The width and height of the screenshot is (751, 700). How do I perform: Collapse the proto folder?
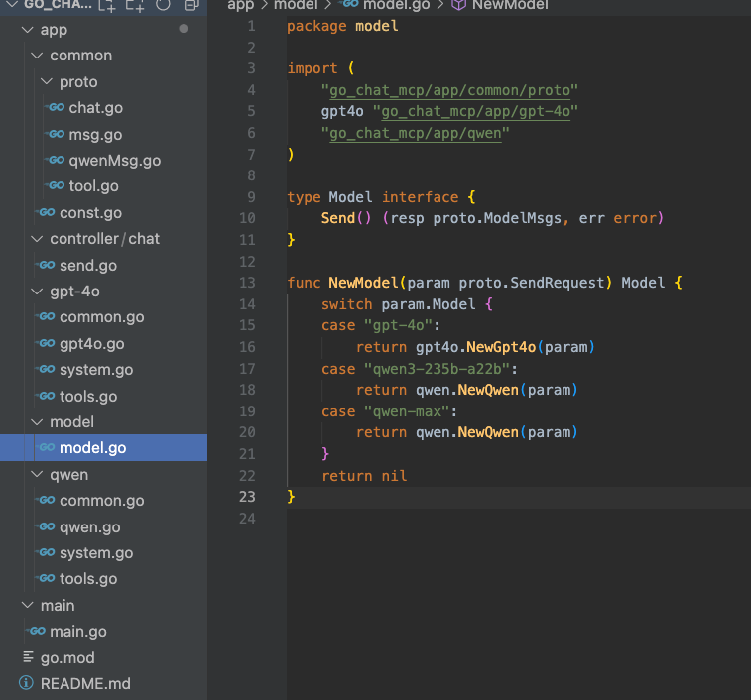(47, 81)
